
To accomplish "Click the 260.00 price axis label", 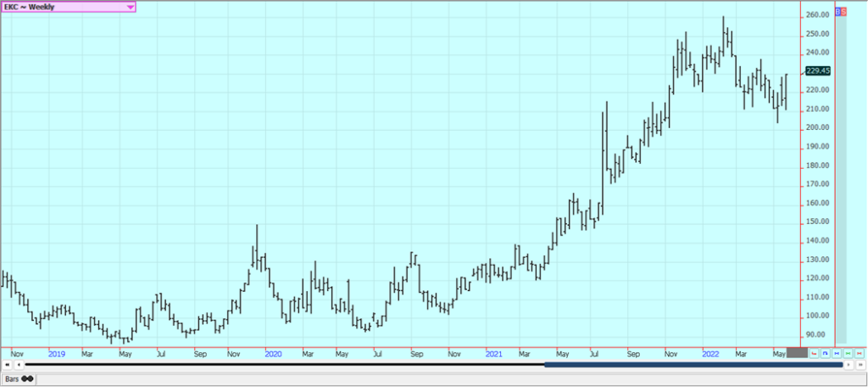I will pos(818,15).
